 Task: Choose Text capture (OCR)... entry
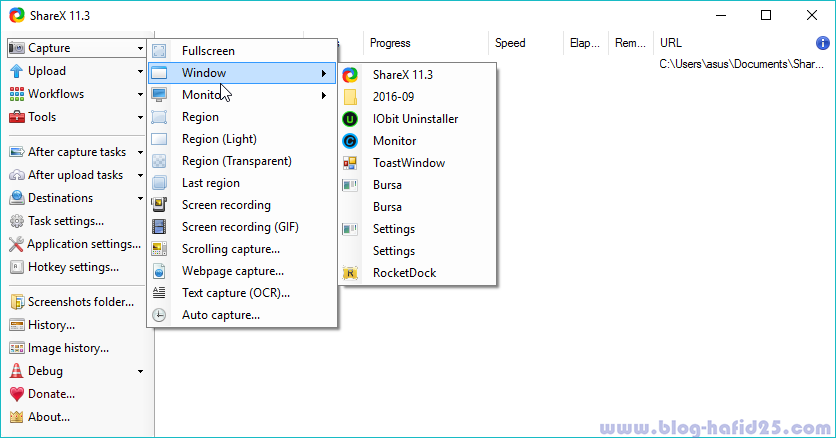pos(242,293)
